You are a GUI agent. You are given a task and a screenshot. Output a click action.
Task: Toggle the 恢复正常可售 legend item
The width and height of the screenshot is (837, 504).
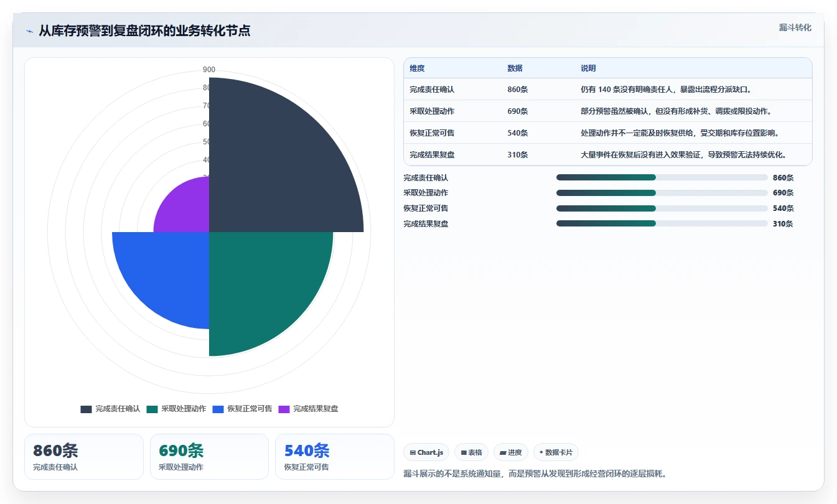coord(242,409)
